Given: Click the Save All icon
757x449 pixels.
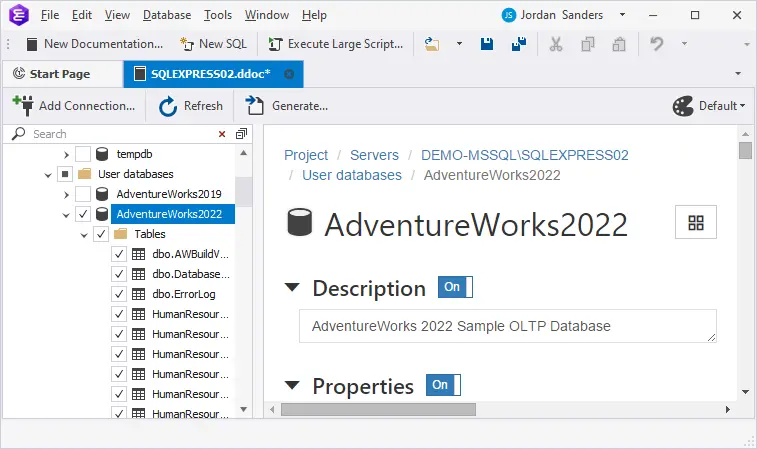Looking at the screenshot, I should coord(518,44).
